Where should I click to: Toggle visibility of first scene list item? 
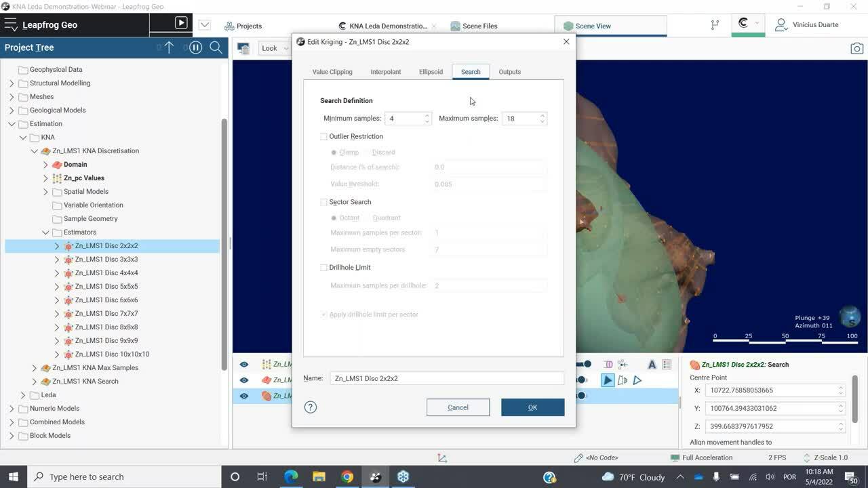pyautogui.click(x=244, y=365)
